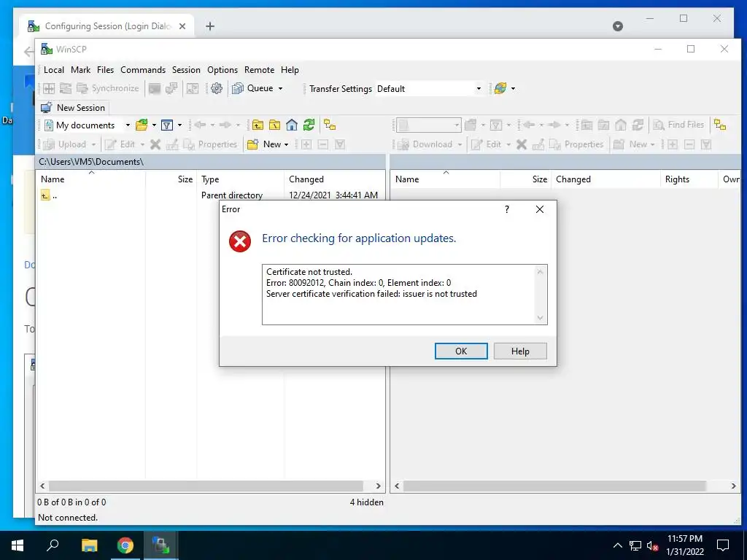Click the taskbar search magnifier
747x560 pixels.
coord(53,545)
